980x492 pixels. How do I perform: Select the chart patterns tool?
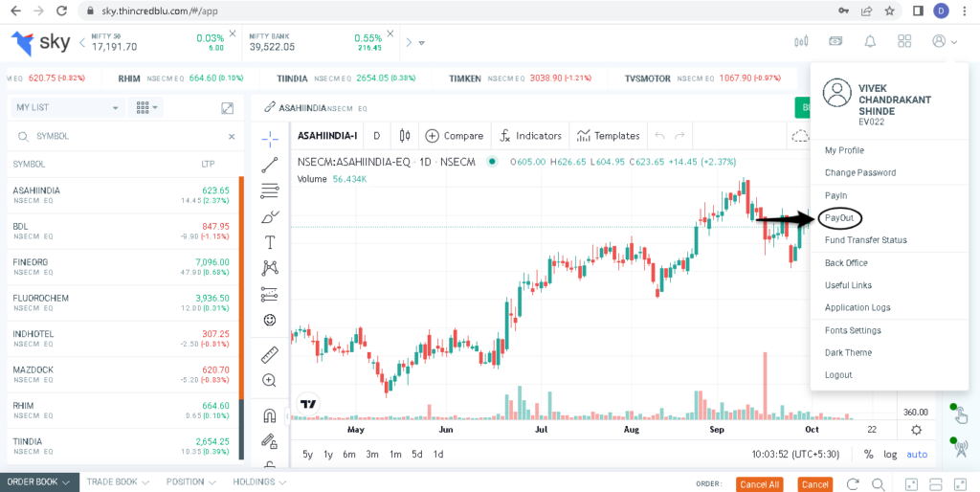270,268
